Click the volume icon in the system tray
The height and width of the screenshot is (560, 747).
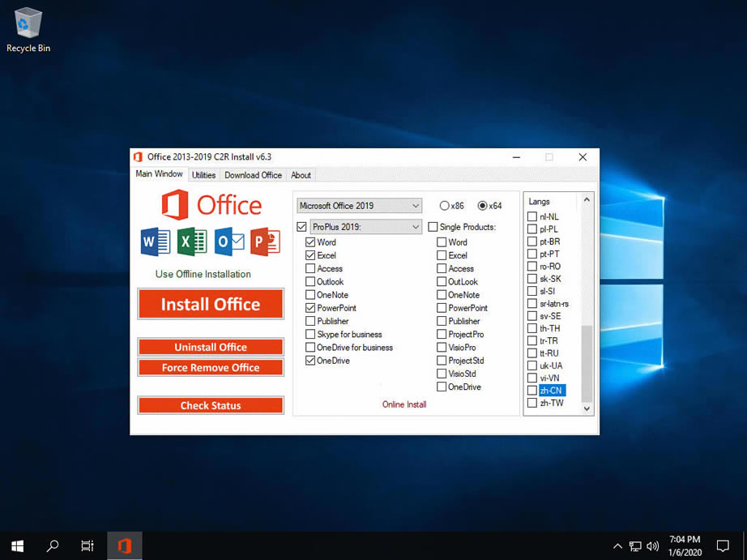[653, 545]
